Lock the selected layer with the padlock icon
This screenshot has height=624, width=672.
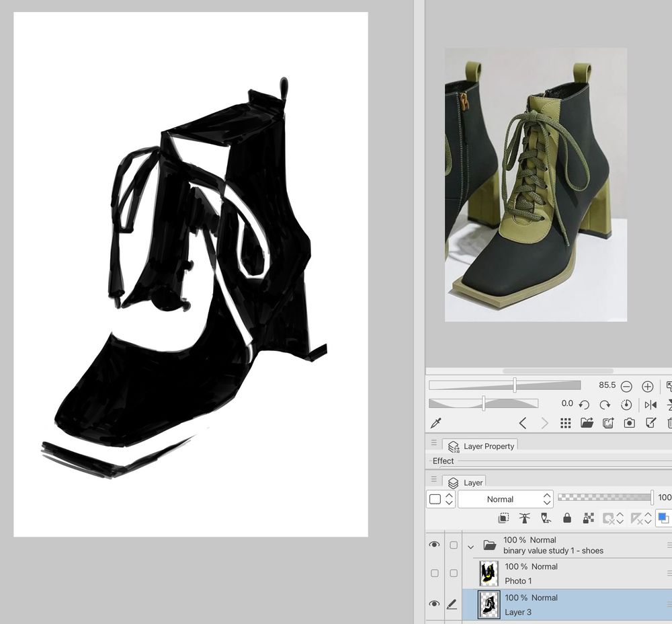568,518
